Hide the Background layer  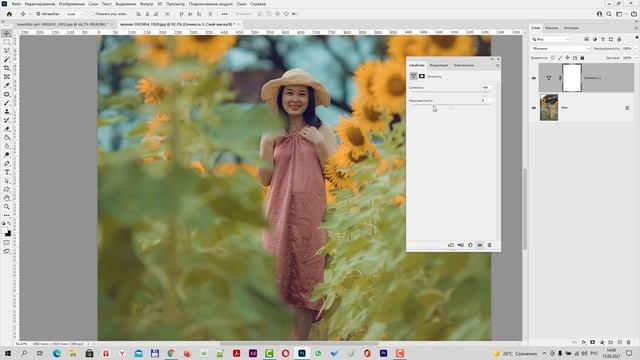pyautogui.click(x=534, y=108)
